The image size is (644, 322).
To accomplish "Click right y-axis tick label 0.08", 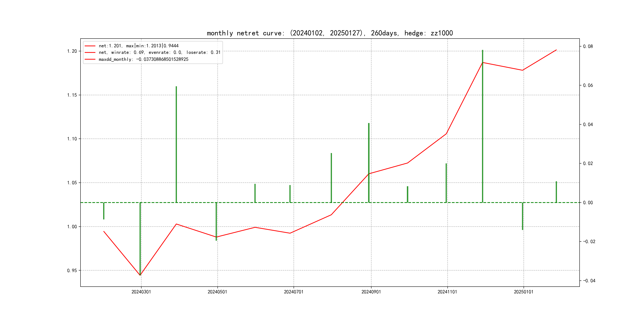I will pos(588,47).
